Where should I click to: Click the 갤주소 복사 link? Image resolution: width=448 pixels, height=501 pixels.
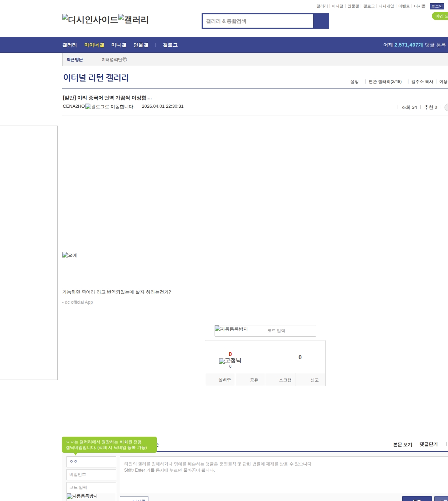pos(422,82)
